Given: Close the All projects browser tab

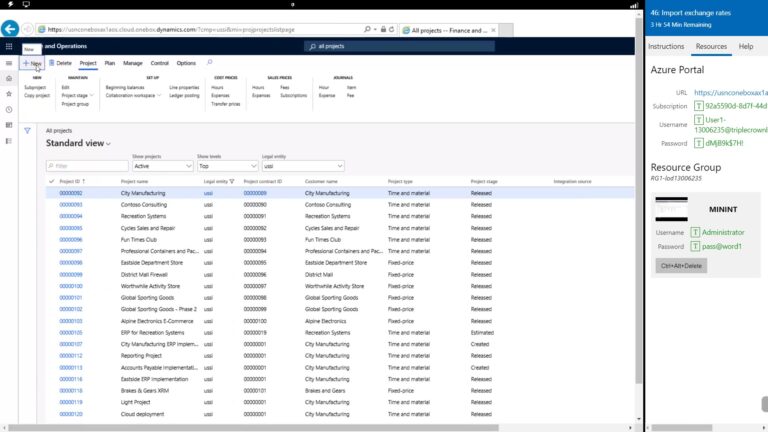Looking at the screenshot, I should pos(493,30).
